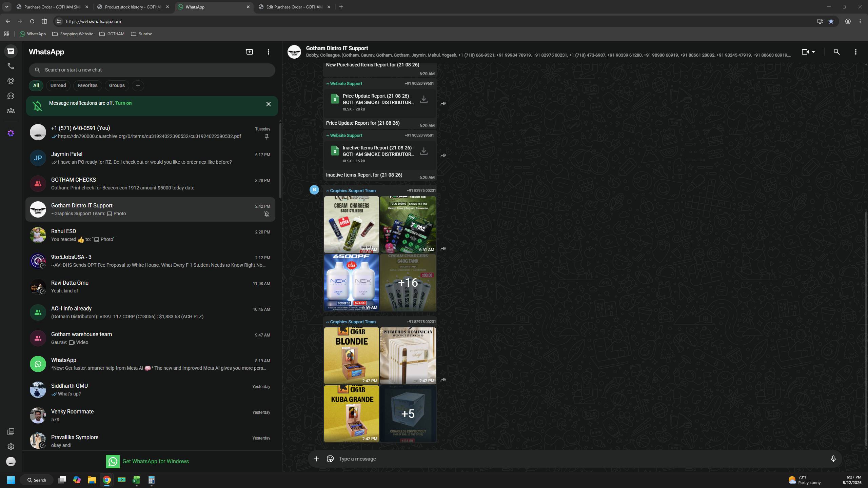Search within the Gotham Distro chat
Viewport: 868px width, 488px height.
836,52
